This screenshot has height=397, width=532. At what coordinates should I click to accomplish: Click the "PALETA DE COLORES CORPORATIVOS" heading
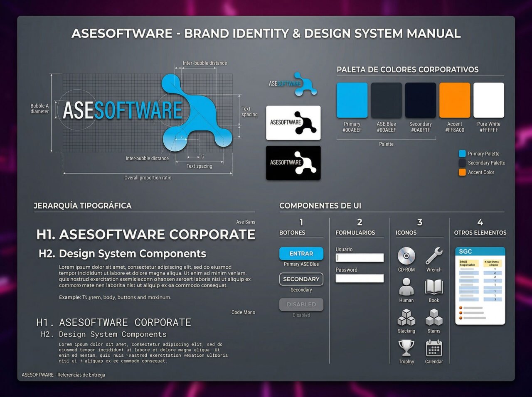point(408,70)
